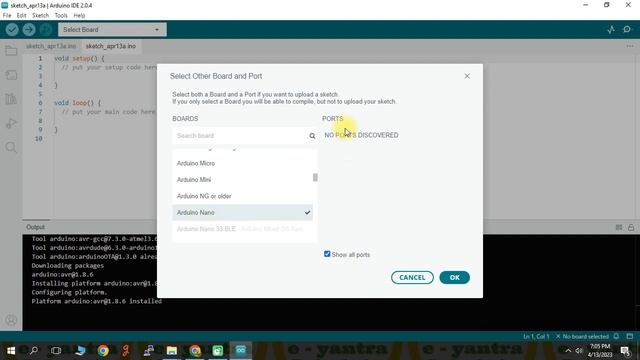Click the Arduino IDE taskbar icon
This screenshot has width=640, height=360.
pyautogui.click(x=241, y=351)
